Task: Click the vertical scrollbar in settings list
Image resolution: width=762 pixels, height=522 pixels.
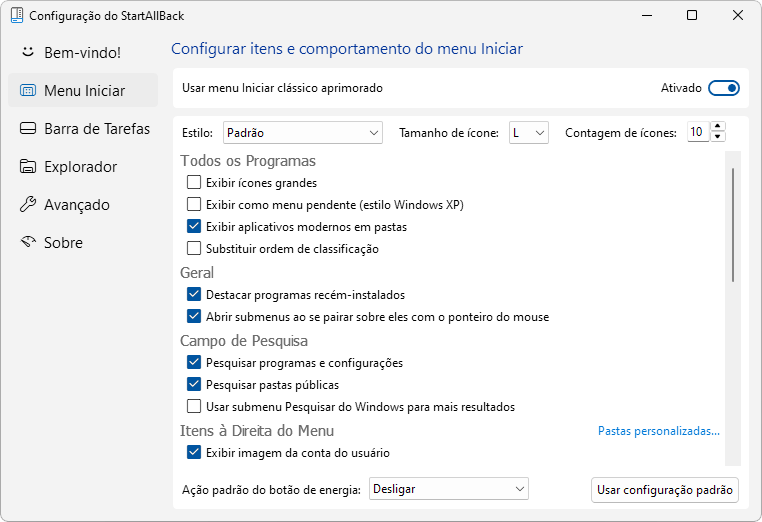Action: [x=733, y=225]
